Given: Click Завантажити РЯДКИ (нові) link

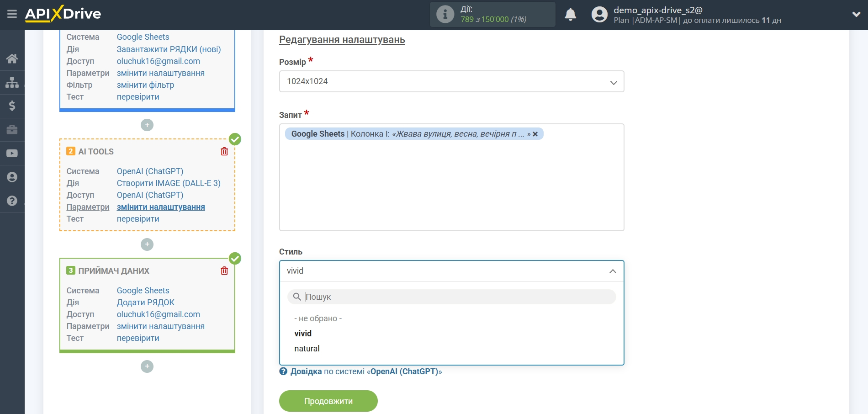Looking at the screenshot, I should click(169, 49).
